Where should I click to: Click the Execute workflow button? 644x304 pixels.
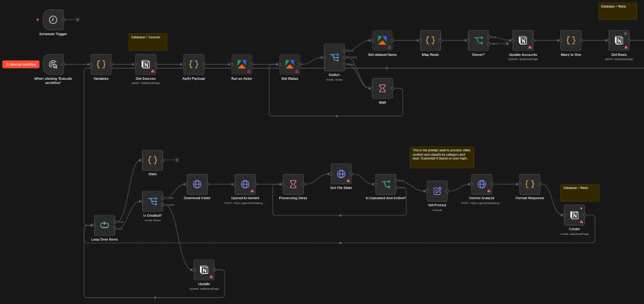(x=21, y=65)
